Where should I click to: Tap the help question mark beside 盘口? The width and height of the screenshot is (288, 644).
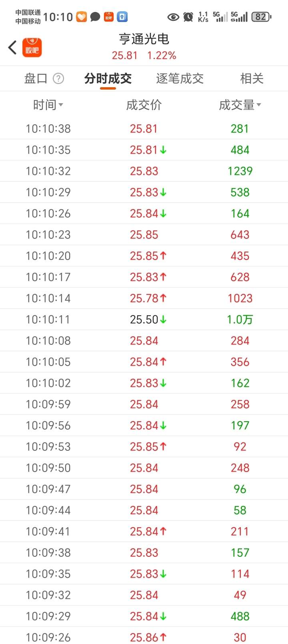click(x=58, y=78)
